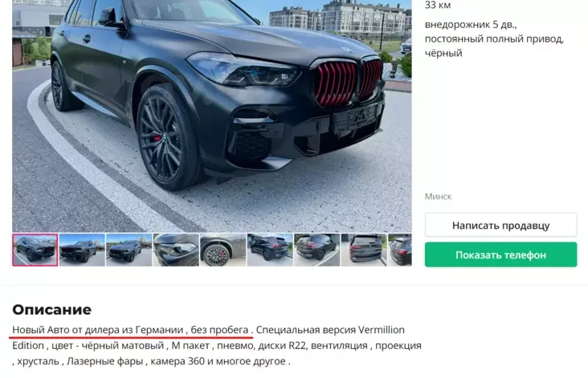Click the "постоянный полный привод" drivetrain text
Screen dimensions: 588x378
point(494,39)
